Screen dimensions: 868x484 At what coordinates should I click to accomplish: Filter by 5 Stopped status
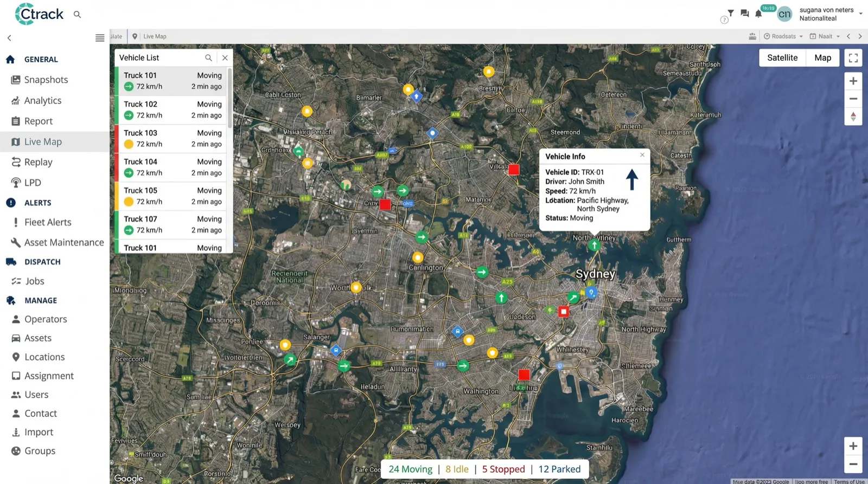[x=503, y=469]
